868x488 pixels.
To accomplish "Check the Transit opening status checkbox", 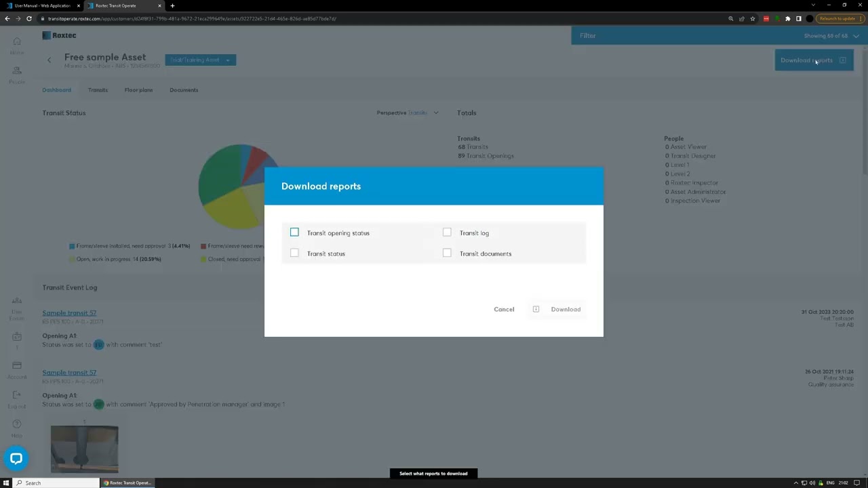I will point(294,232).
